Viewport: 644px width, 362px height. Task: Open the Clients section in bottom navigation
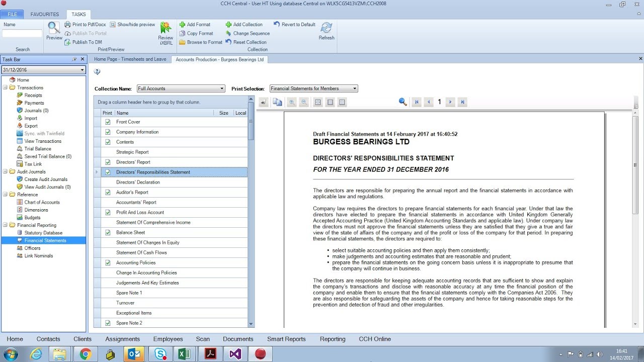[83, 339]
